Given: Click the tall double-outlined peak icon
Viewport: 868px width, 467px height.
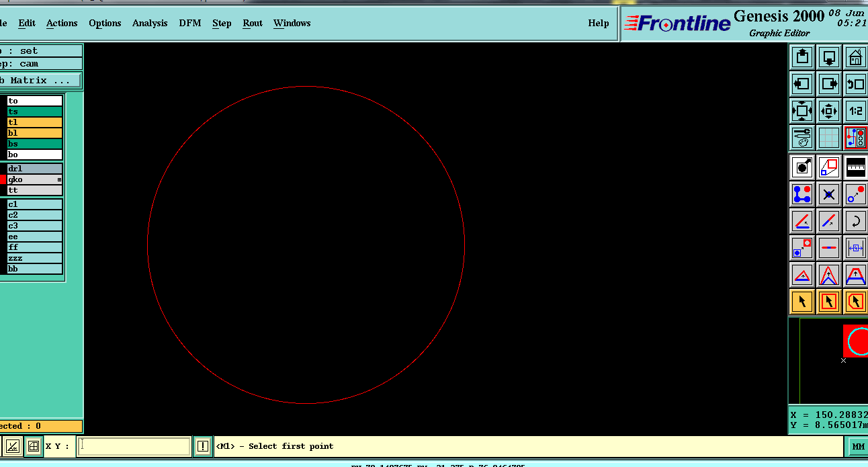Looking at the screenshot, I should [829, 275].
